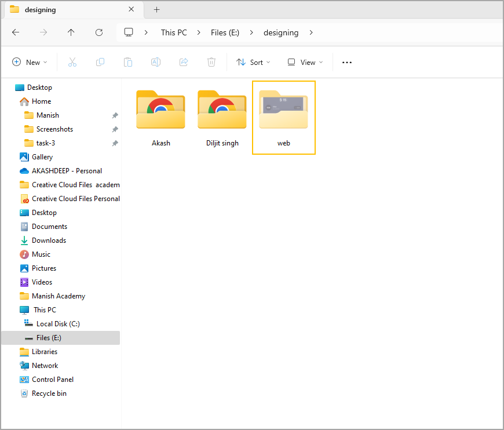This screenshot has width=504, height=430.
Task: Click the Share icon in toolbar
Action: [x=184, y=62]
